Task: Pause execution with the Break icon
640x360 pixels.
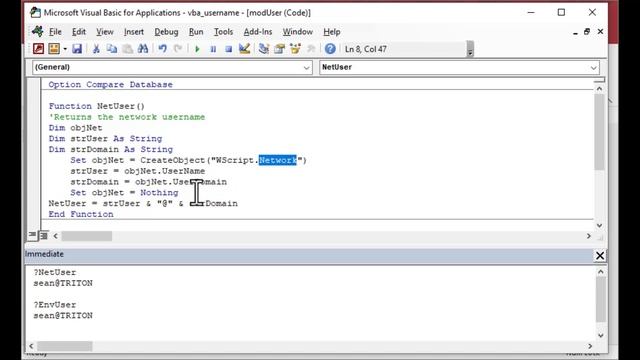Action: (213, 49)
